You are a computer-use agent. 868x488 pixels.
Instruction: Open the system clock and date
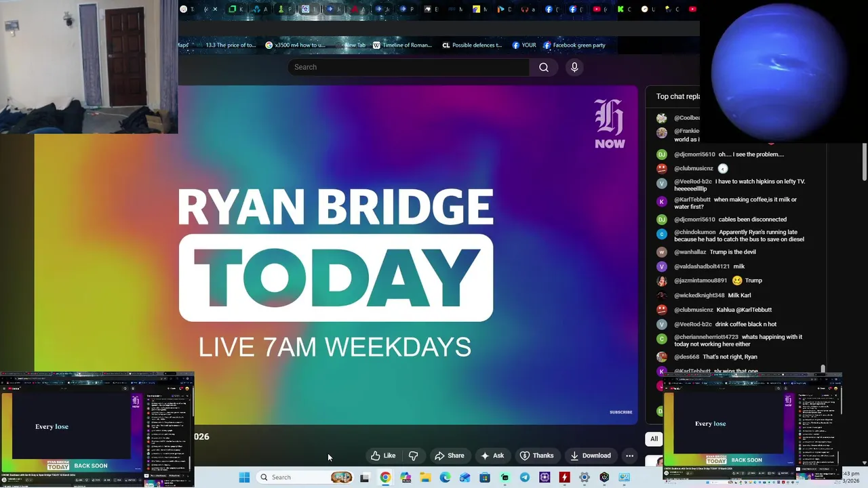pos(851,477)
